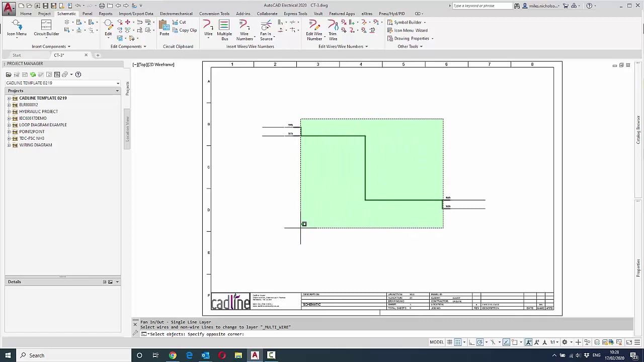Expand the HYDRAULIC PROJECT node
Image resolution: width=644 pixels, height=362 pixels.
[9, 112]
